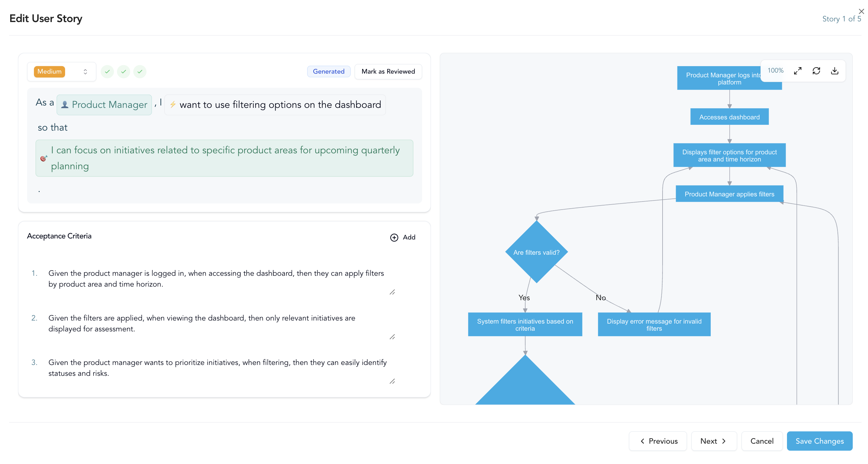This screenshot has width=868, height=464.
Task: Click Mark as Reviewed
Action: (388, 72)
